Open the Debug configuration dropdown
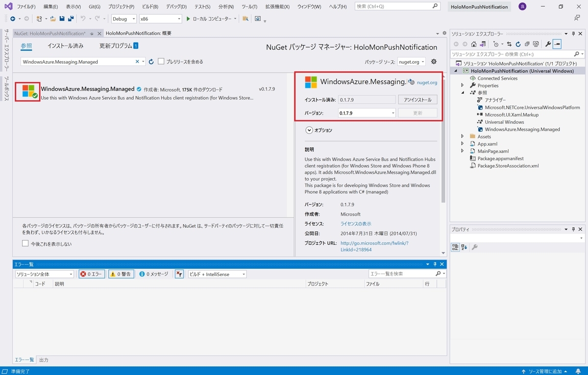The image size is (588, 375). [124, 19]
